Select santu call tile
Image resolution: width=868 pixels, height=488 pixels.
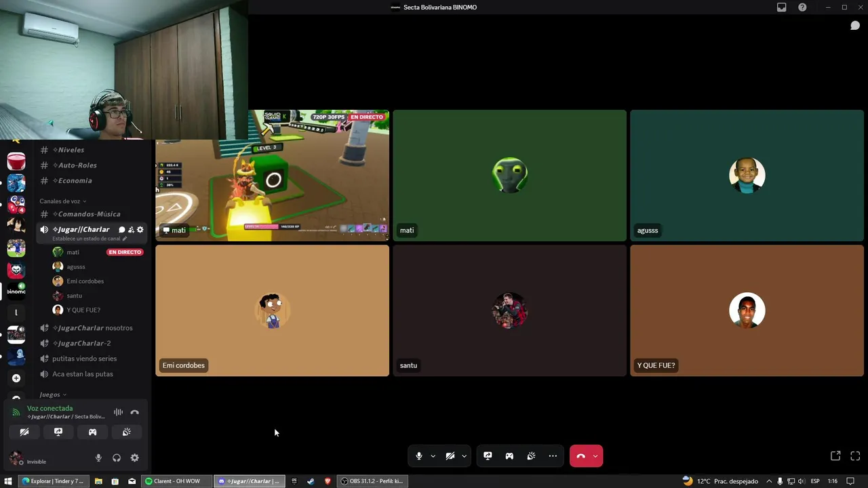point(510,310)
